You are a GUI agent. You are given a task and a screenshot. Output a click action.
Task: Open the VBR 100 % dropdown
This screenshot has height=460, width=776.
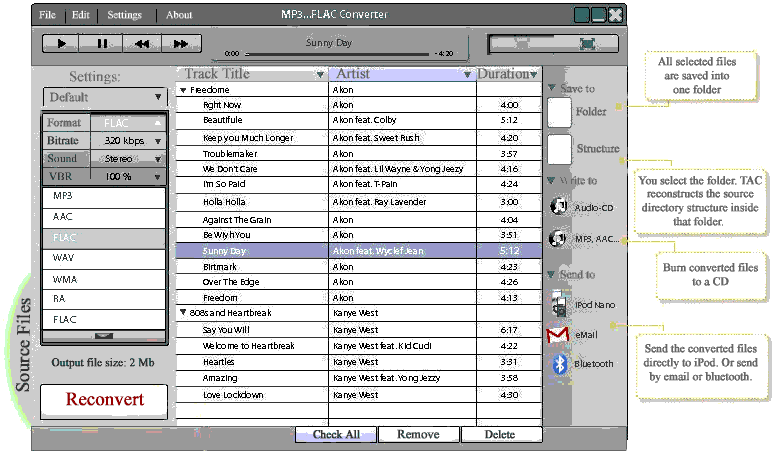(x=127, y=176)
